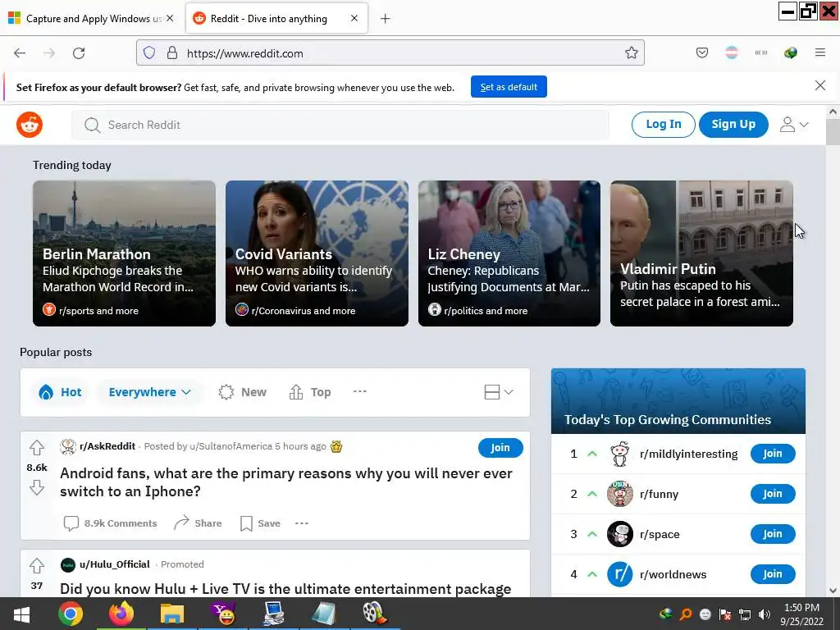Open the u/Hulu_Official profile link
Screen dimensions: 840x630
115,564
